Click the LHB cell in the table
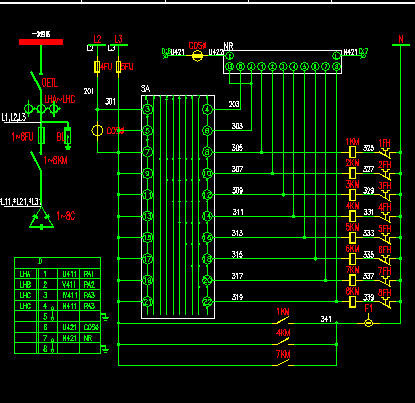This screenshot has height=403, width=415. pos(25,285)
